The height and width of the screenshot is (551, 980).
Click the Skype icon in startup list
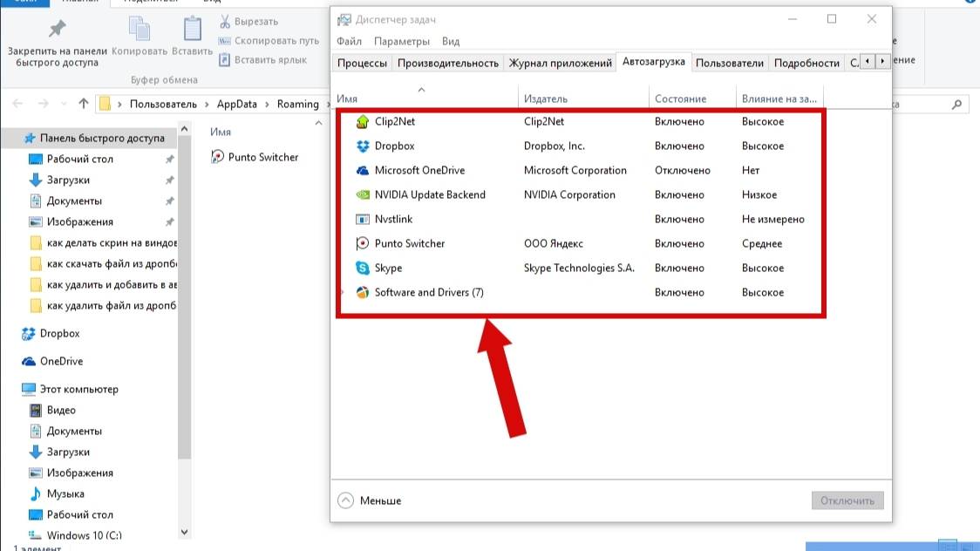click(363, 268)
